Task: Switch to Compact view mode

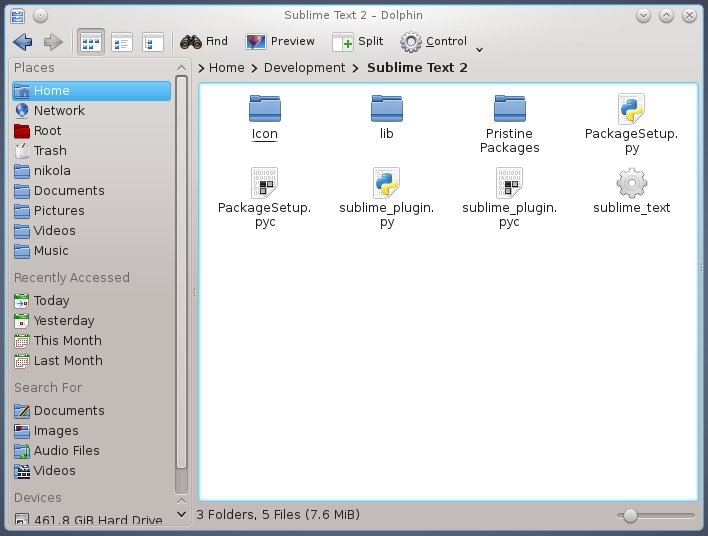Action: point(122,42)
